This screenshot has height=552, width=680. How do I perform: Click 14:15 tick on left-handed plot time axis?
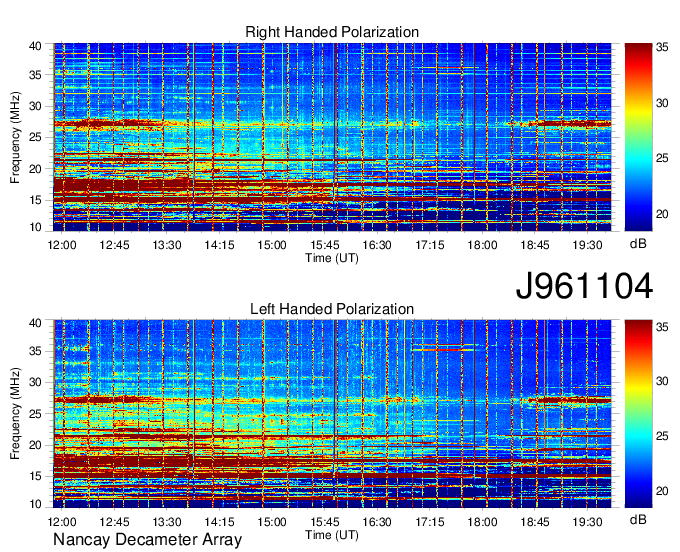point(219,522)
